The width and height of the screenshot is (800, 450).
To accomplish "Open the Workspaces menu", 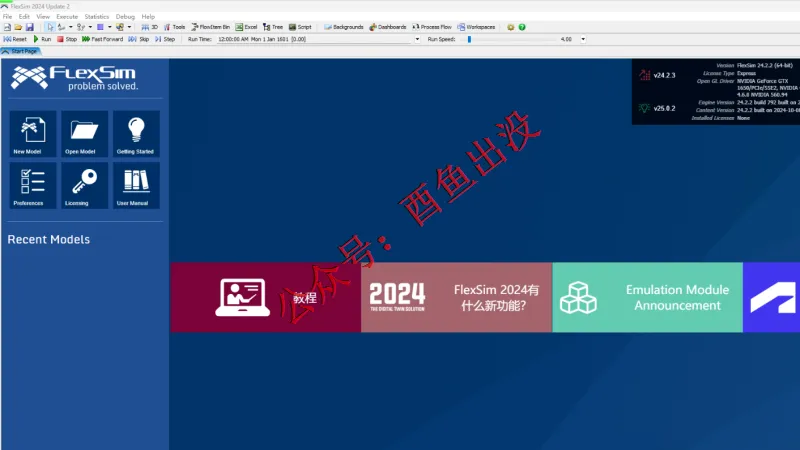I will click(477, 27).
